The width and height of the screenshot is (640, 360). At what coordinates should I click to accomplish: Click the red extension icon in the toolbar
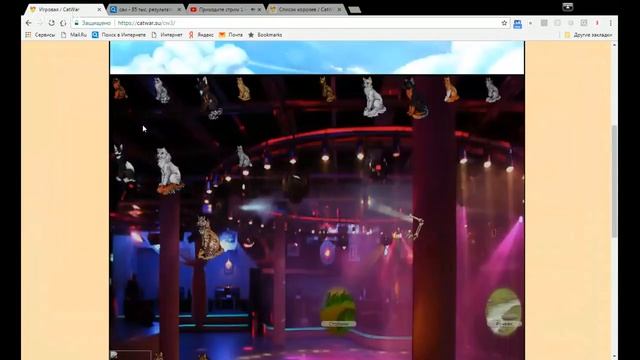(x=597, y=23)
